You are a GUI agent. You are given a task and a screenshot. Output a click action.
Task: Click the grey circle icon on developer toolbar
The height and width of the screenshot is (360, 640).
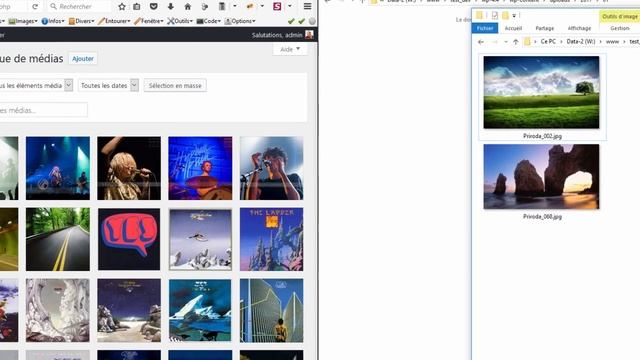tap(312, 21)
